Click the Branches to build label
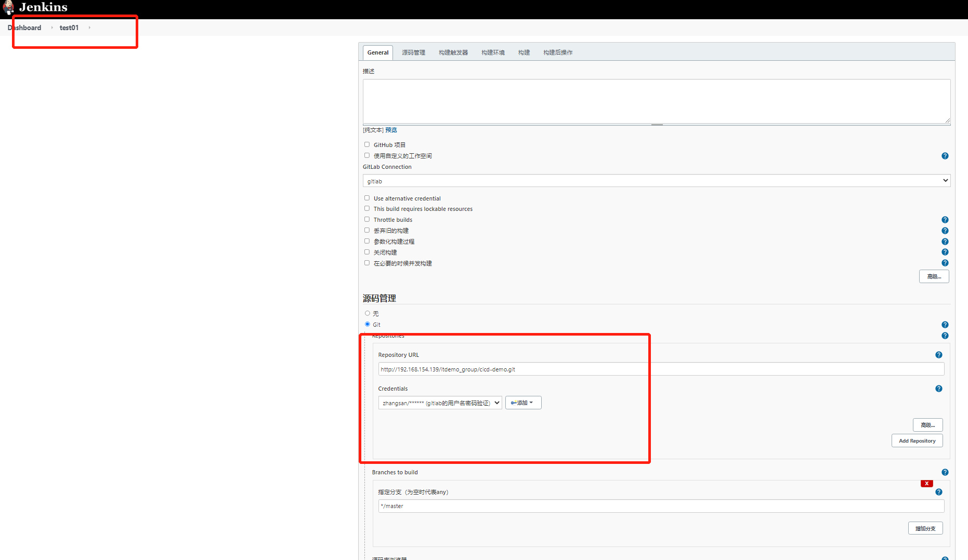 pyautogui.click(x=395, y=472)
